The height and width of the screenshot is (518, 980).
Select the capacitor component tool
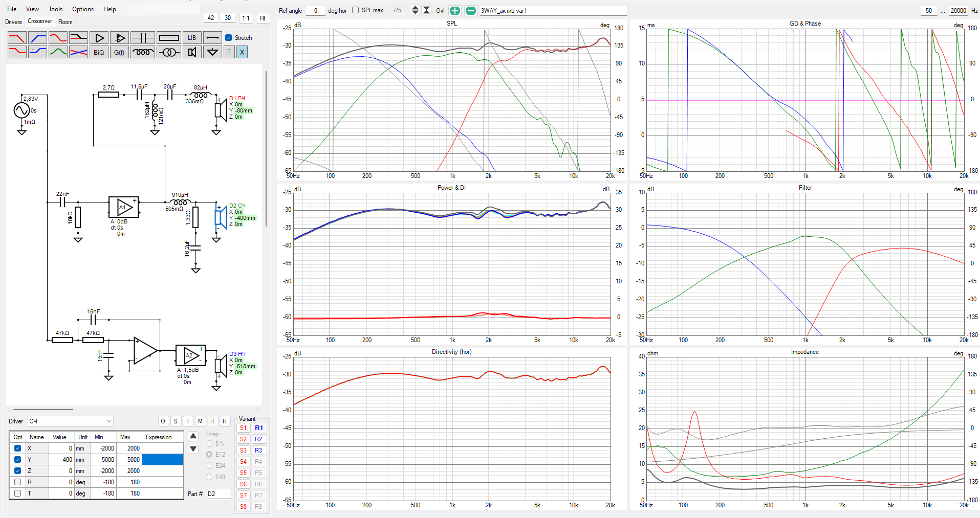(143, 38)
